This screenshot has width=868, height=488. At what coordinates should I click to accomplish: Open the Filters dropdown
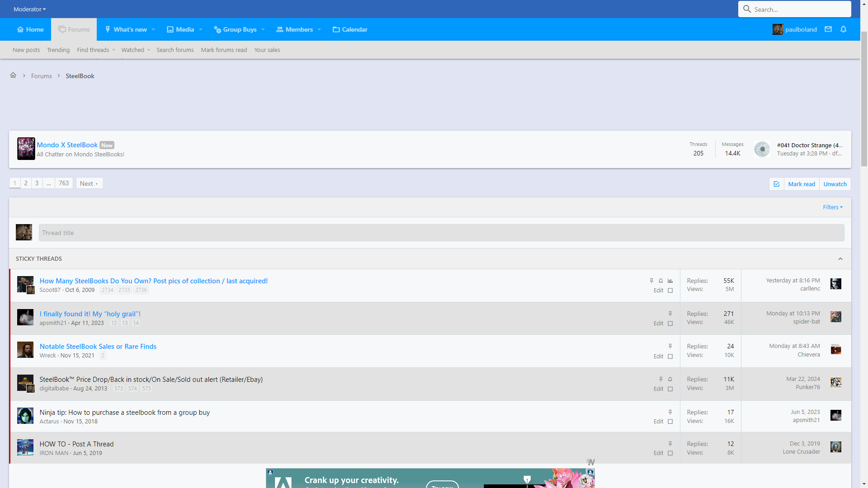833,207
